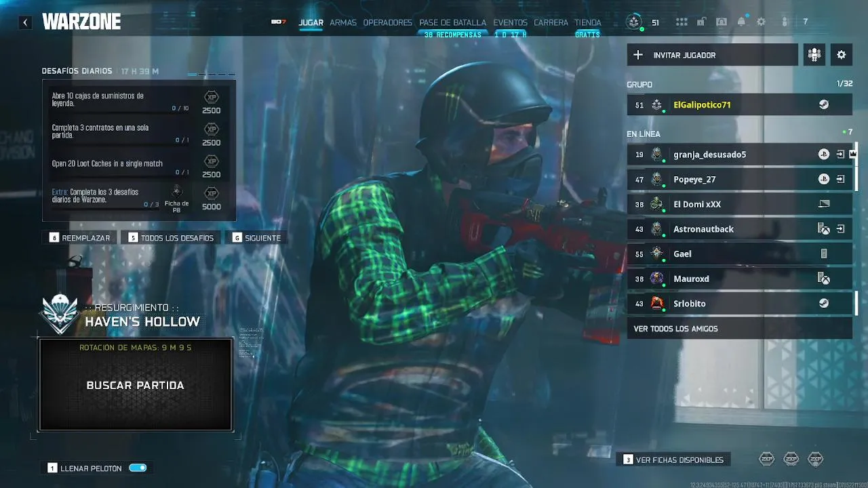Click Ver Fichas Disponibles
Image resolution: width=868 pixels, height=488 pixels.
coord(673,460)
